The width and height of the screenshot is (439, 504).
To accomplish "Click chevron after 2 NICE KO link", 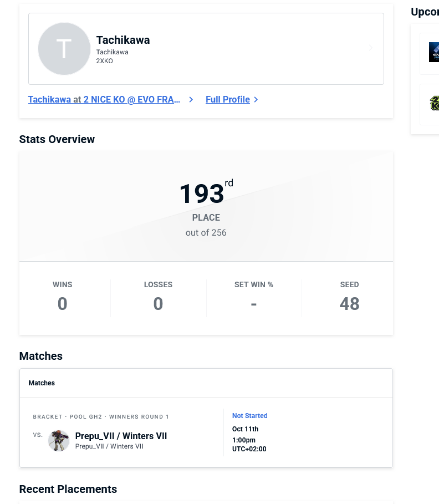I will [191, 100].
